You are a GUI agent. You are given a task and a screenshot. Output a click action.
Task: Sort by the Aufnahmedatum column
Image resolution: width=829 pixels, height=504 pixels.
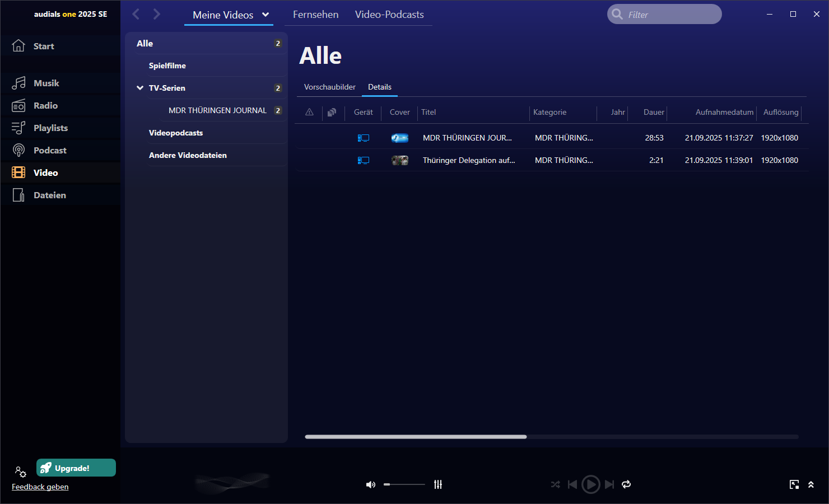pyautogui.click(x=724, y=112)
